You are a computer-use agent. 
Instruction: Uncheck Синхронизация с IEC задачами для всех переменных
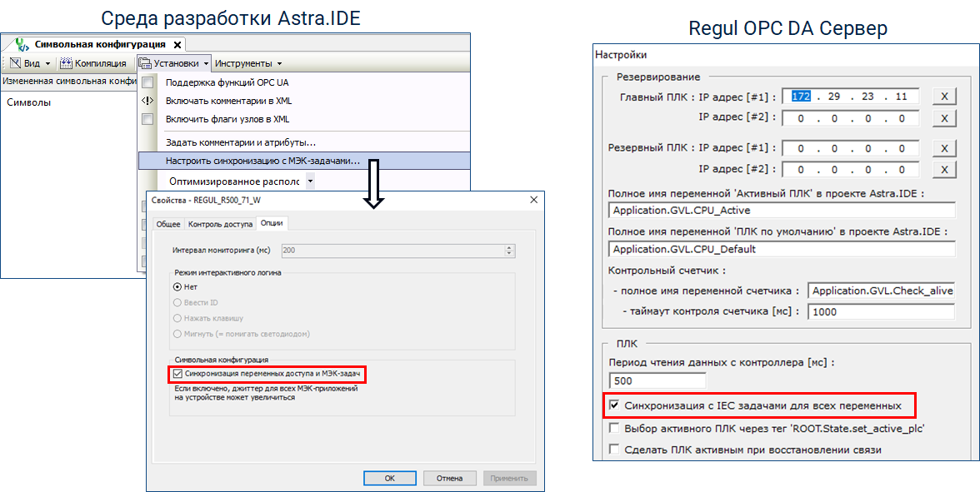pyautogui.click(x=614, y=405)
